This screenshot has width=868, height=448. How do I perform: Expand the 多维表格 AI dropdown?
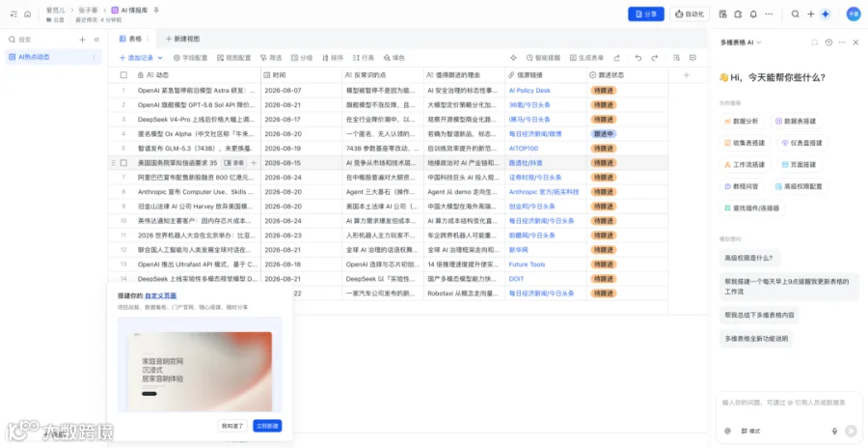pyautogui.click(x=759, y=42)
